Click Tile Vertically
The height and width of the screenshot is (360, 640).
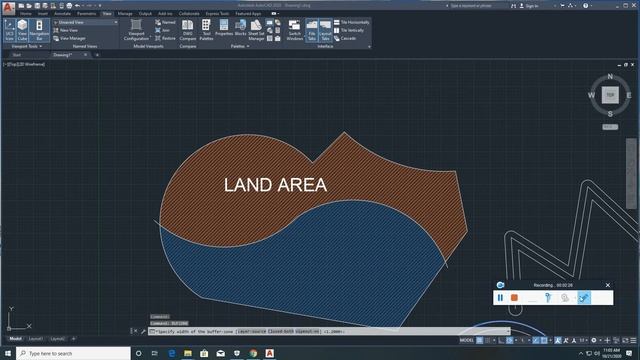click(349, 30)
